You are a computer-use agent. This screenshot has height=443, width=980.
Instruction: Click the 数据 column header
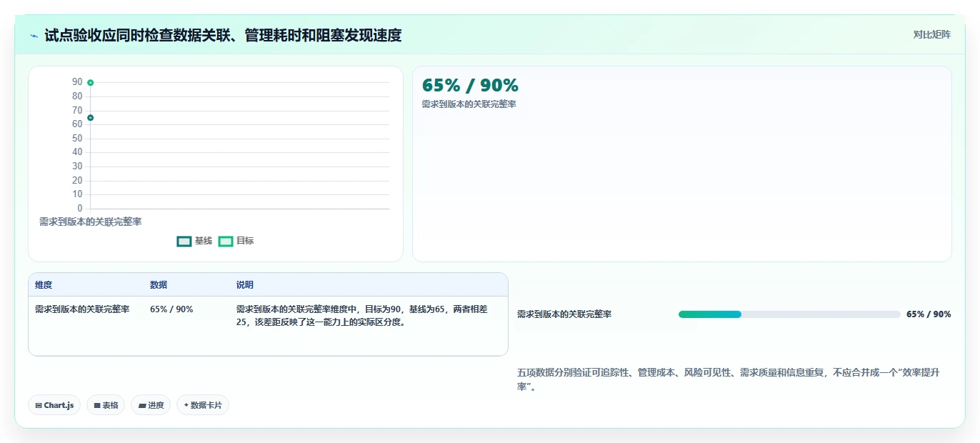coord(159,285)
